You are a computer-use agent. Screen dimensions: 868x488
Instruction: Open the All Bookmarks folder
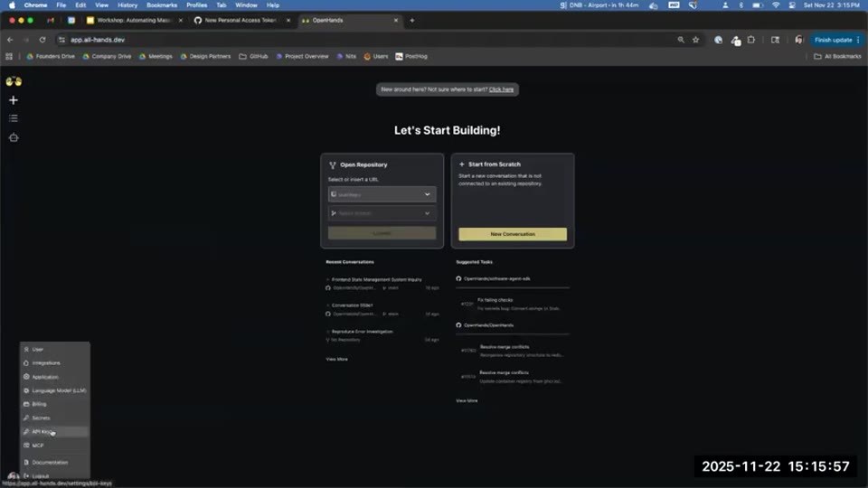[837, 56]
